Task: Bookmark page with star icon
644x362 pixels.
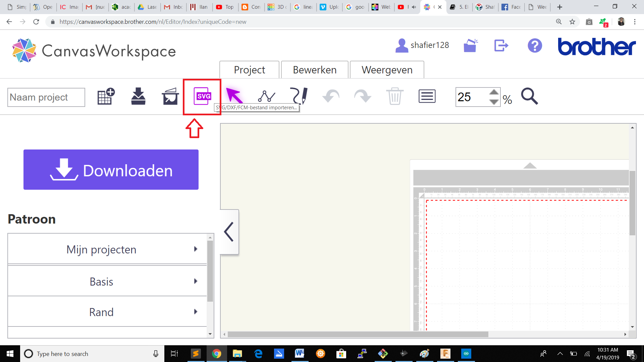Action: click(x=572, y=22)
